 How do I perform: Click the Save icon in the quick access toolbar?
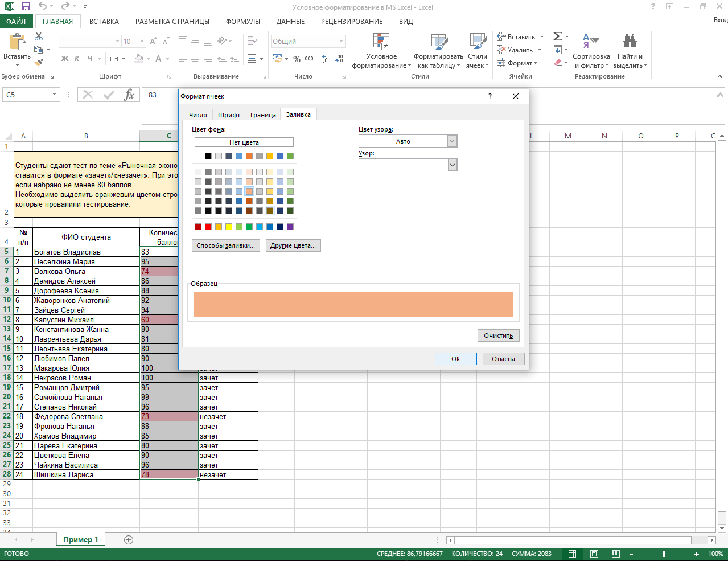26,7
